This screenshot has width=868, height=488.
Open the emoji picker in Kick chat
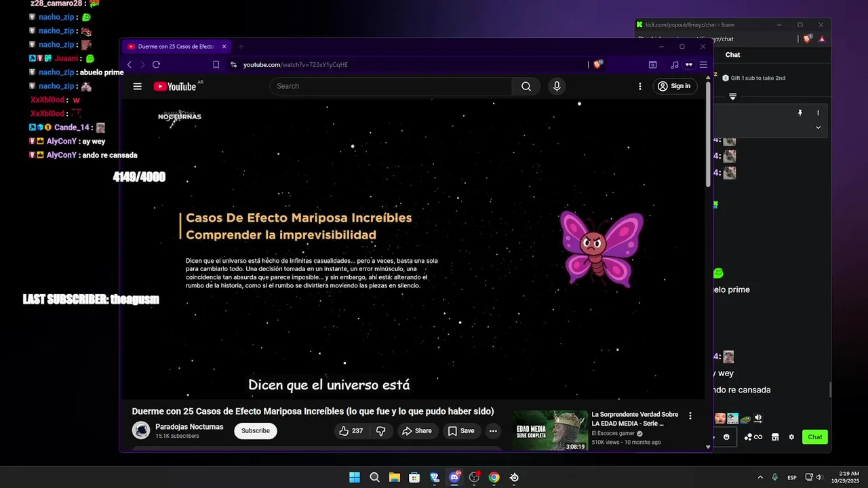[726, 437]
